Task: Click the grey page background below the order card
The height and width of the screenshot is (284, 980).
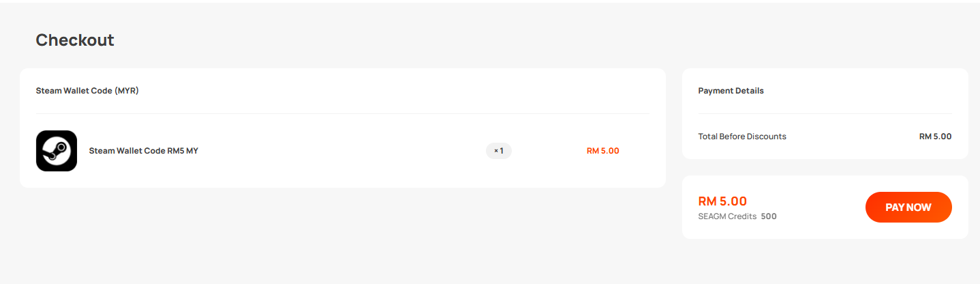Action: click(341, 236)
